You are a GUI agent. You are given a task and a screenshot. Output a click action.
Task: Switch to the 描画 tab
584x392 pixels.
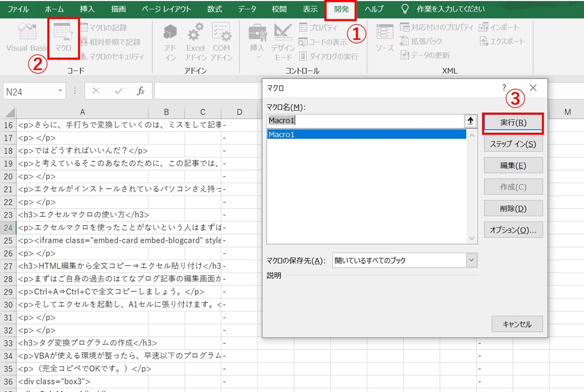pyautogui.click(x=118, y=9)
